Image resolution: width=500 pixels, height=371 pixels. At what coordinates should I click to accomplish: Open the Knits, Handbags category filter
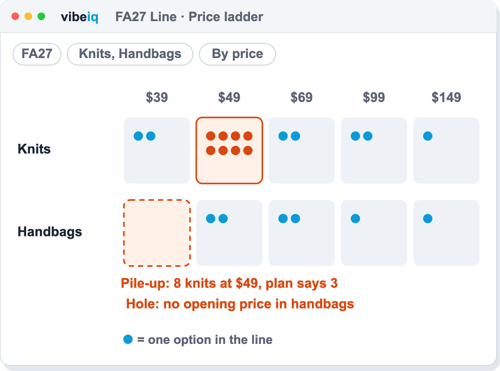[x=130, y=54]
